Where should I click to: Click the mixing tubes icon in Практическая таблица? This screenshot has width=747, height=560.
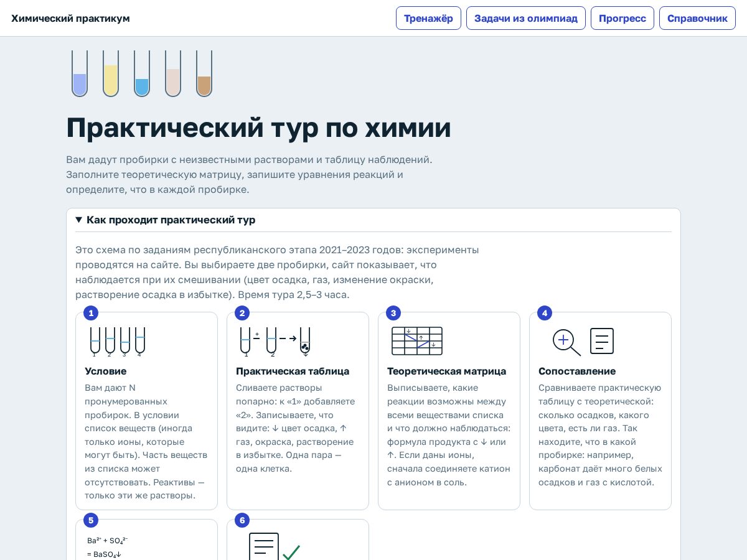[275, 342]
